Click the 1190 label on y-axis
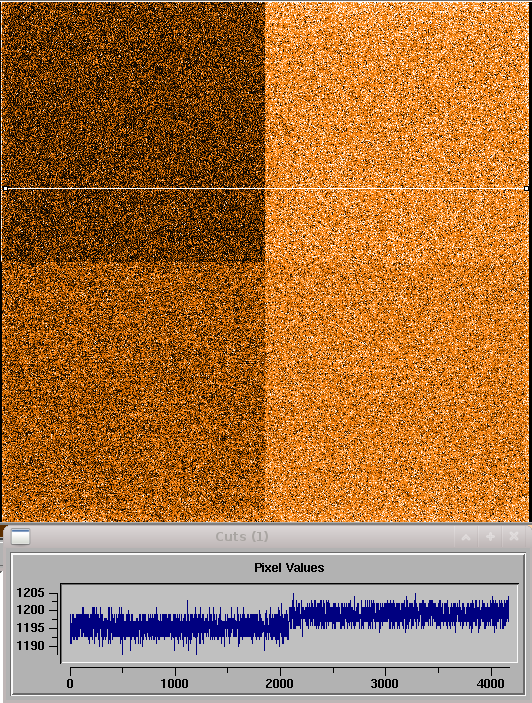532x703 pixels. pyautogui.click(x=30, y=646)
